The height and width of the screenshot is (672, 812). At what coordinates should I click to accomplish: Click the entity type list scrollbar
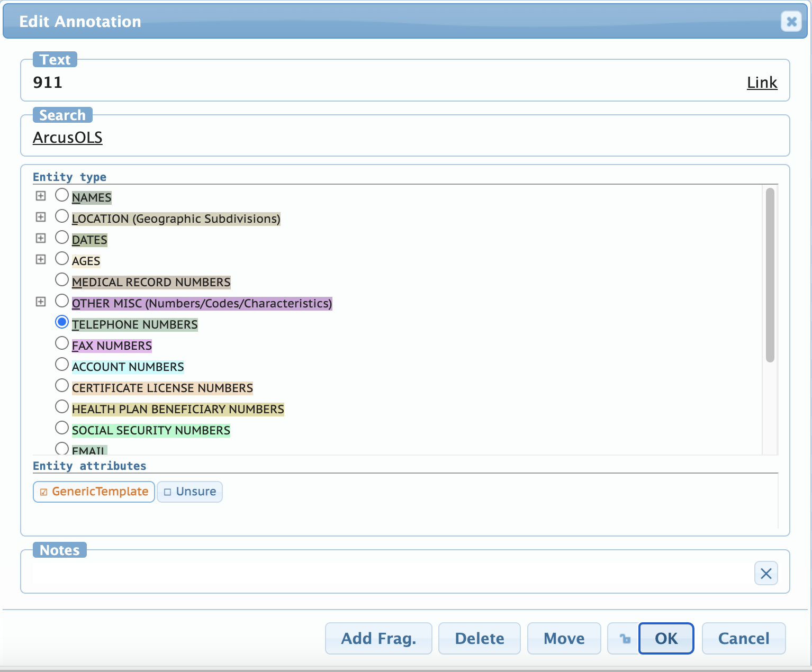770,275
